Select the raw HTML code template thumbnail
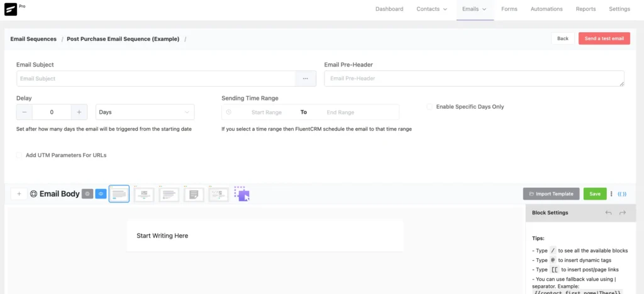 [218, 194]
